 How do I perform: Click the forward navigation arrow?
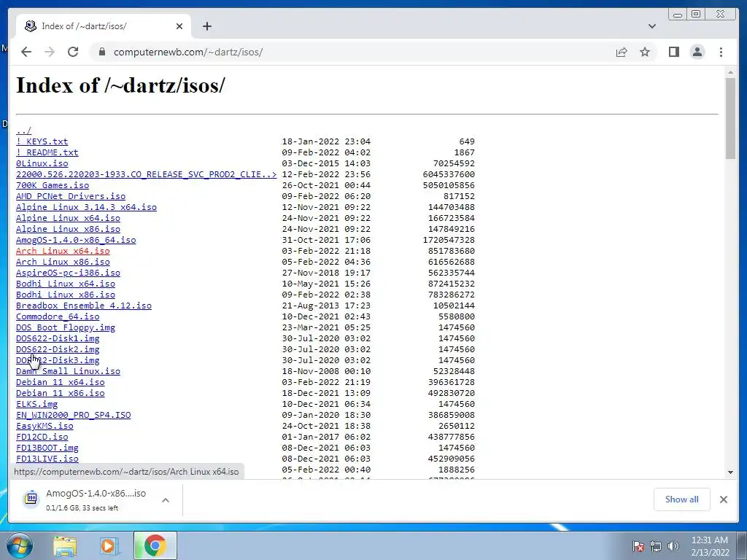[50, 52]
